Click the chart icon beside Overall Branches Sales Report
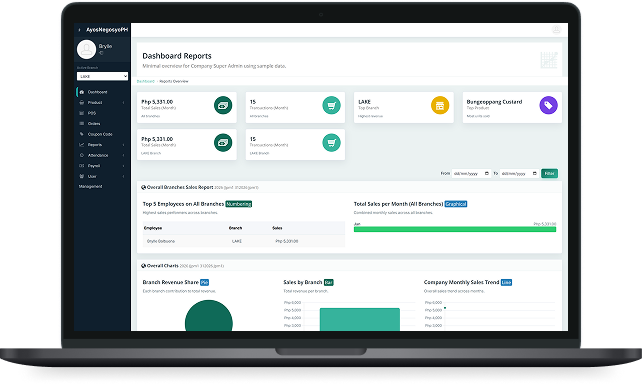 pyautogui.click(x=143, y=187)
